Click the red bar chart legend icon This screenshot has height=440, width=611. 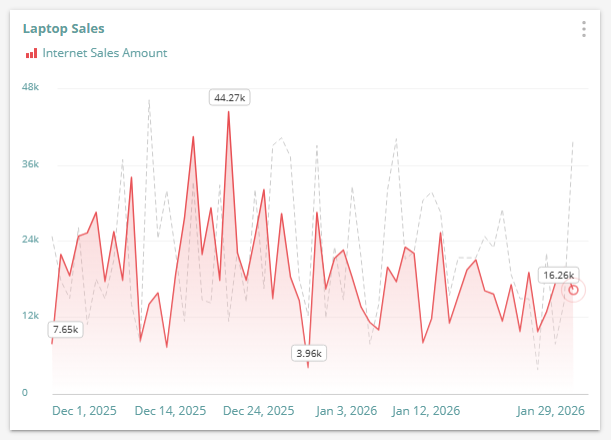point(31,53)
